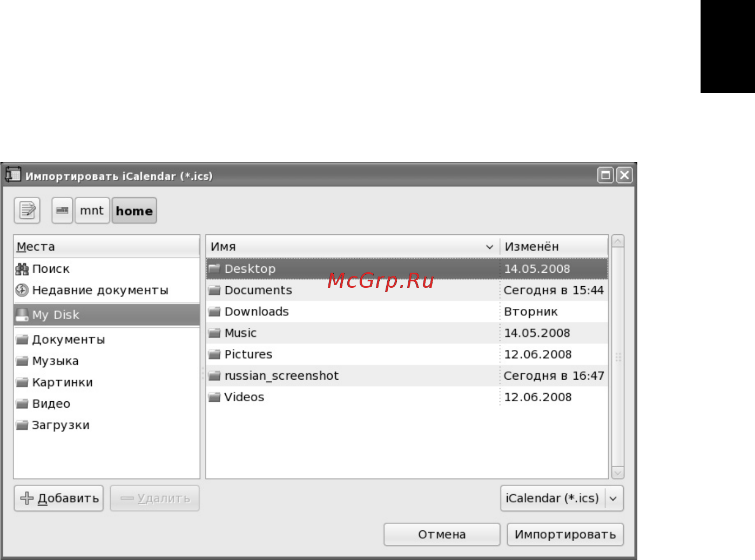
Task: Click the Documents folder icon
Action: 215,290
